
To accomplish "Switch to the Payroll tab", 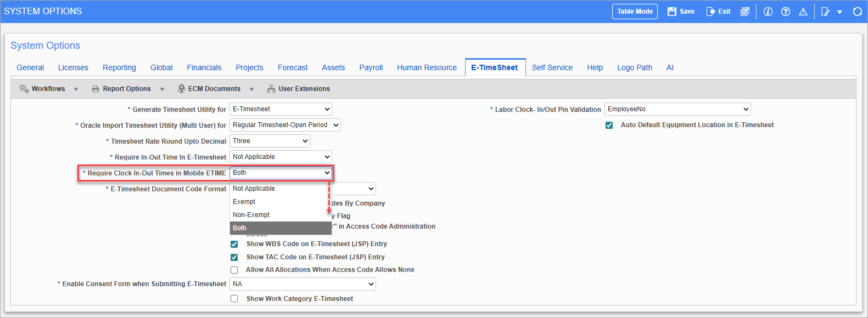I will (x=371, y=67).
